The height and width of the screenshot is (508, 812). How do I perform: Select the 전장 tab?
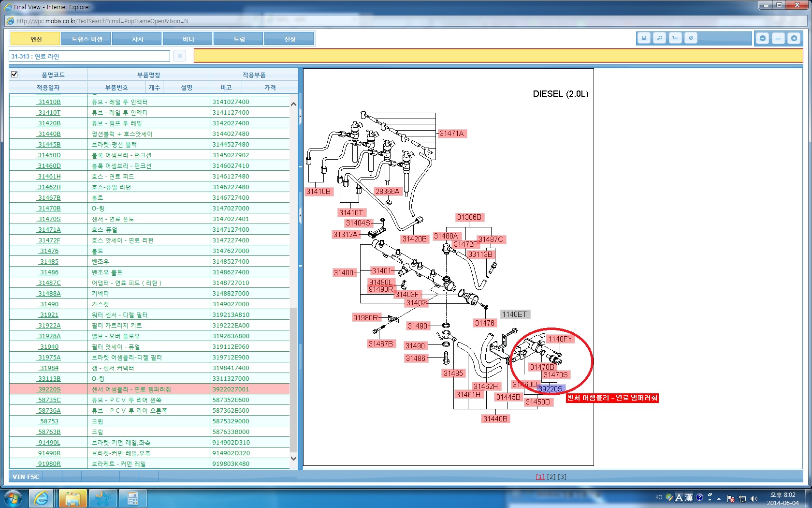coord(290,39)
